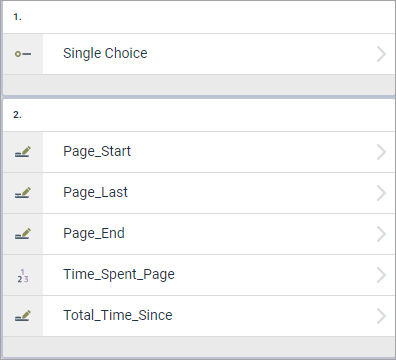This screenshot has width=396, height=360.
Task: Select the Page_Last question label
Action: coord(95,192)
